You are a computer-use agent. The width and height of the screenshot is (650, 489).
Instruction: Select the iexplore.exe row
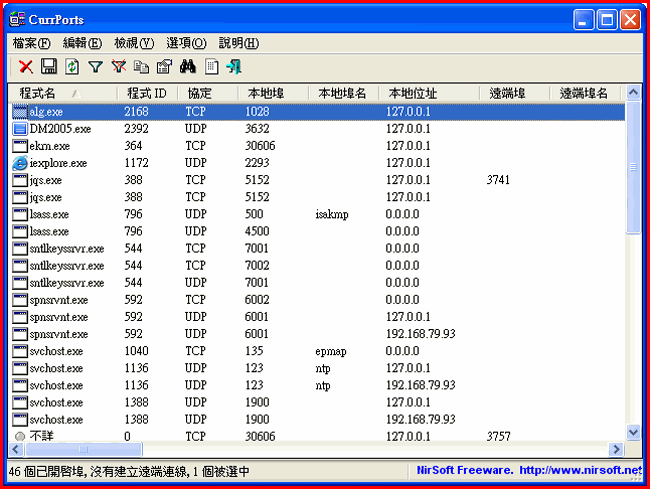58,163
